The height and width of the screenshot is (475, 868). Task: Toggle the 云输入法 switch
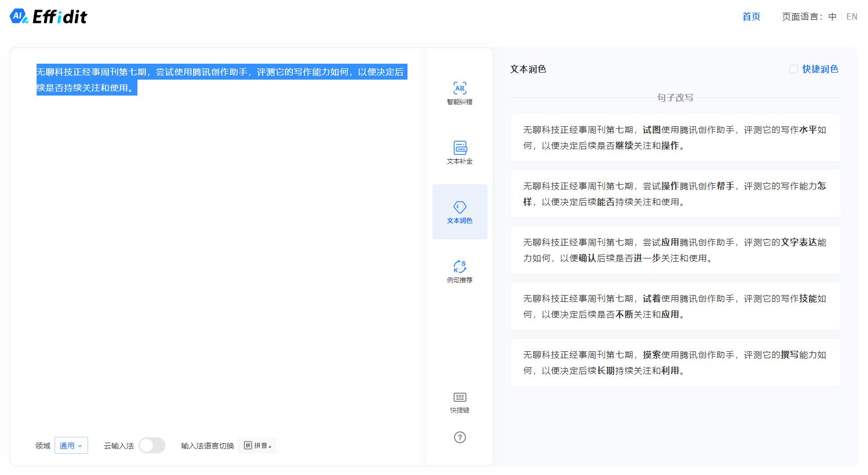coord(152,445)
